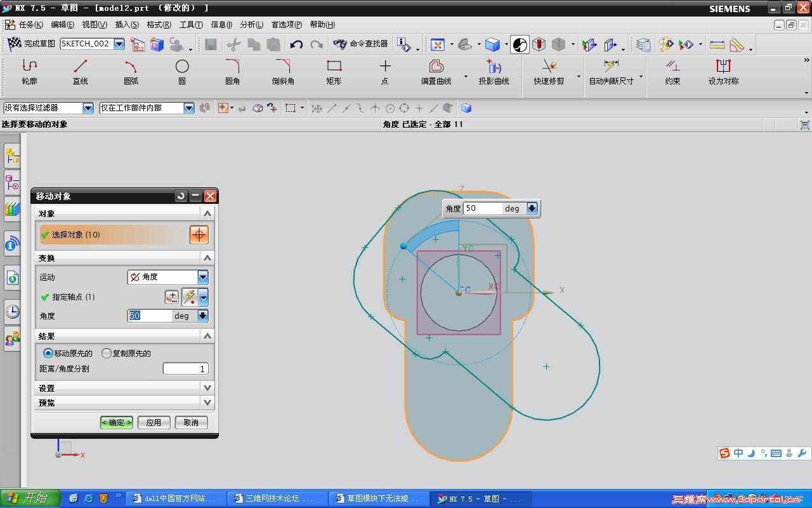
Task: Click the 确定 button in dialog
Action: coord(117,422)
